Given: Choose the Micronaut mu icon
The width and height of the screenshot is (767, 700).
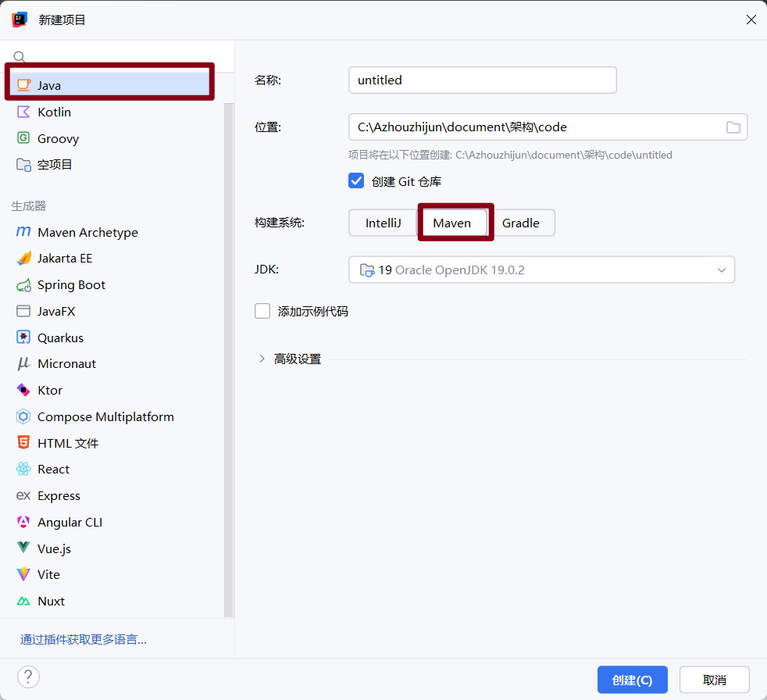Looking at the screenshot, I should click(x=23, y=363).
